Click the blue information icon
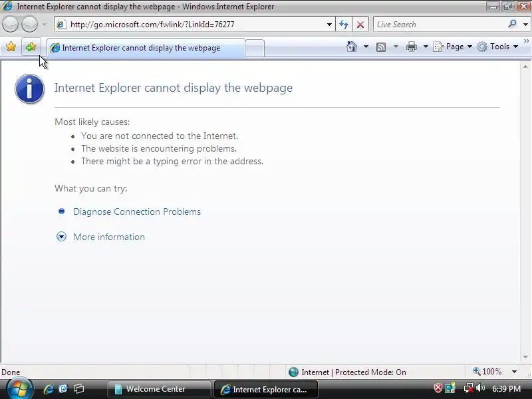 [29, 88]
